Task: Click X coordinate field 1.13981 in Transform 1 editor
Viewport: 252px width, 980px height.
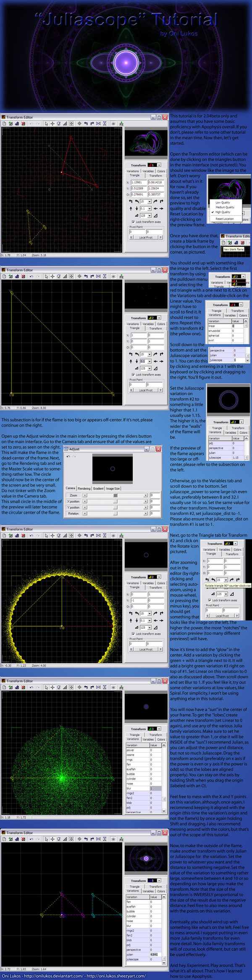Action: click(x=138, y=182)
